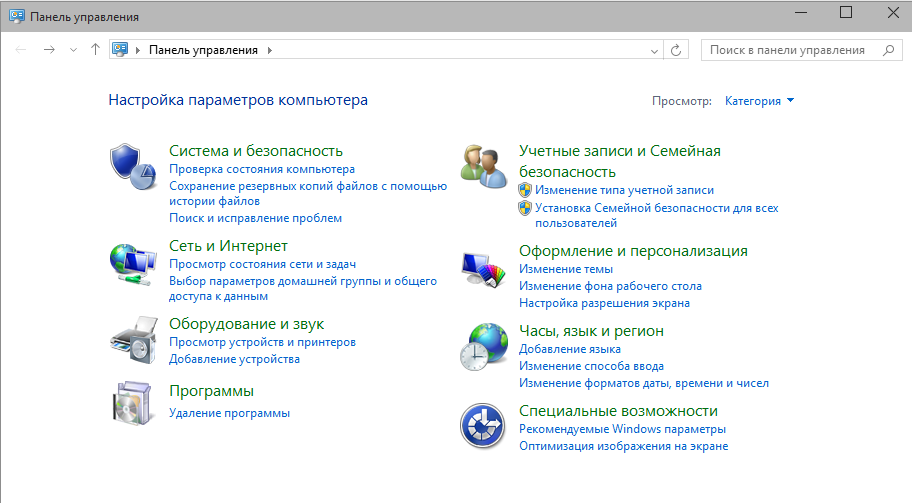This screenshot has width=912, height=503.
Task: Open the User Accounts people icon
Action: 483,166
